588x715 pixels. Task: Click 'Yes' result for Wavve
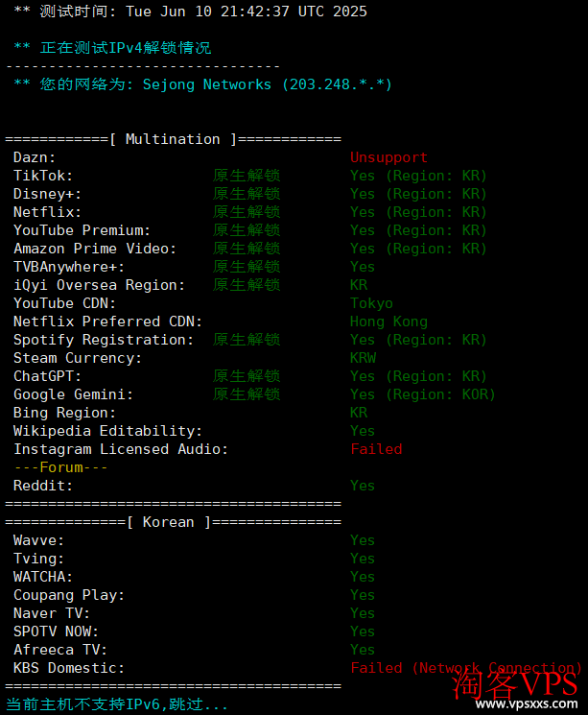pos(363,540)
